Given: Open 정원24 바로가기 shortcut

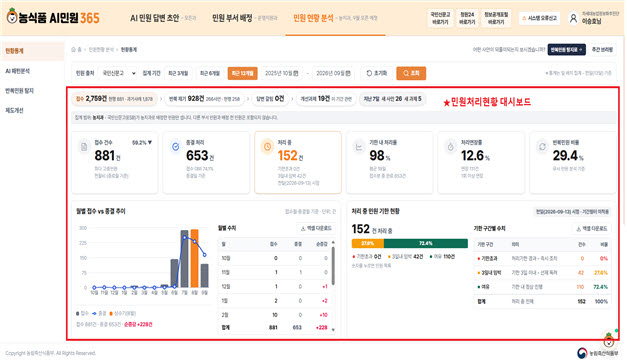Looking at the screenshot, I should (467, 18).
